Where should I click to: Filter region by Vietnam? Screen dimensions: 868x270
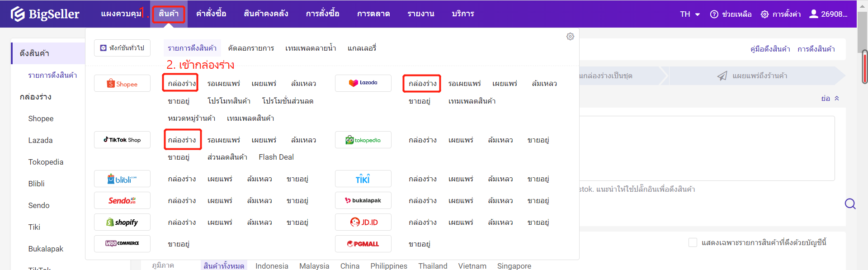(x=472, y=266)
